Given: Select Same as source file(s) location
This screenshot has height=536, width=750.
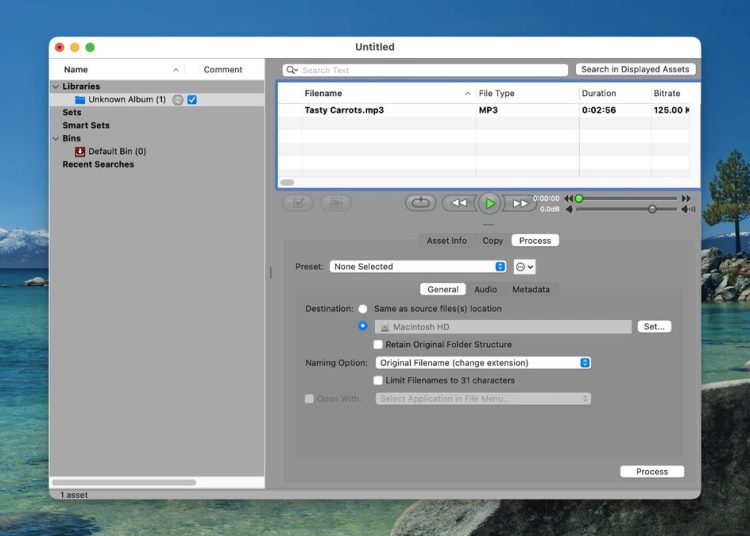Looking at the screenshot, I should click(363, 309).
